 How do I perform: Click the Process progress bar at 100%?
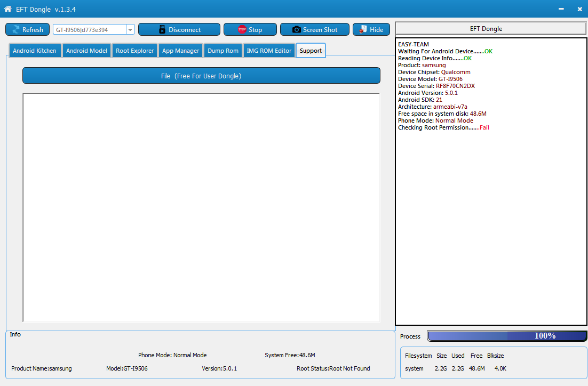coord(507,336)
